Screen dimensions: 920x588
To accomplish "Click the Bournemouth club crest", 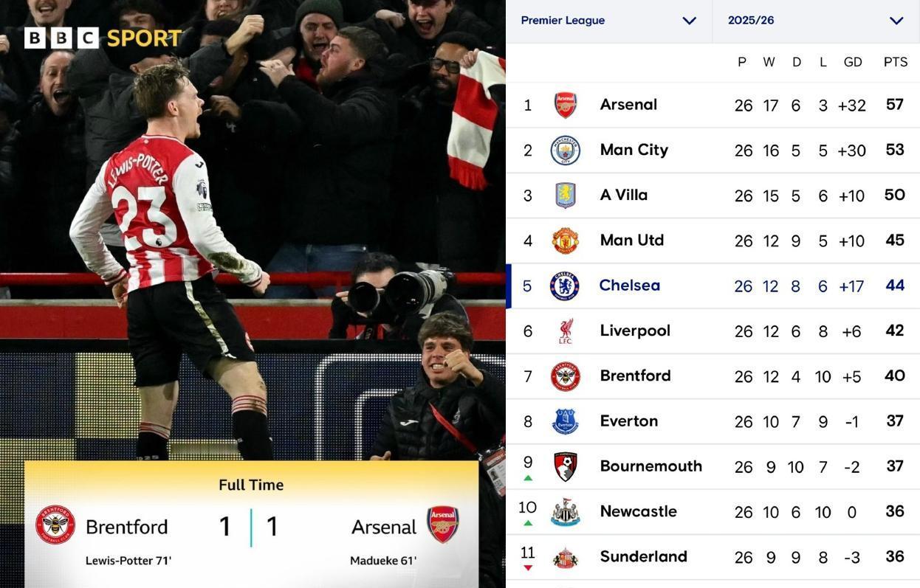I will point(565,467).
